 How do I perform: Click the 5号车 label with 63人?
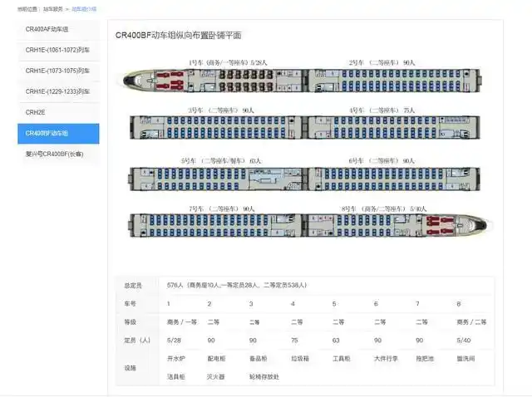[221, 161]
